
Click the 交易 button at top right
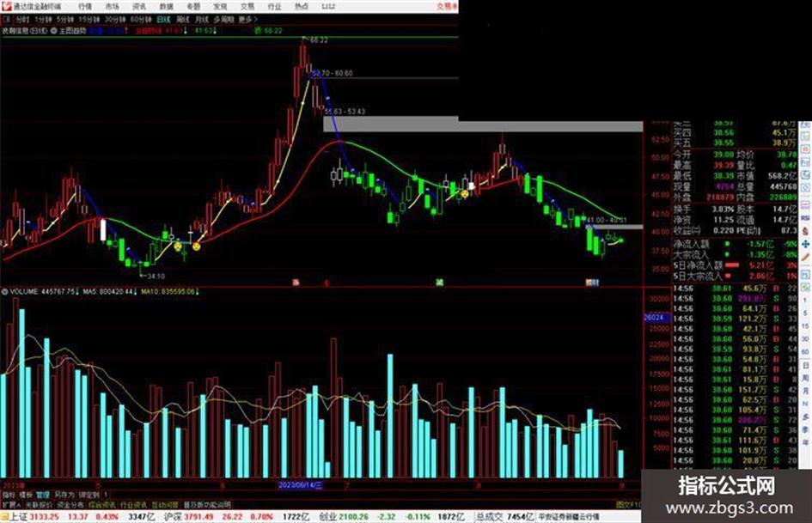pos(447,7)
